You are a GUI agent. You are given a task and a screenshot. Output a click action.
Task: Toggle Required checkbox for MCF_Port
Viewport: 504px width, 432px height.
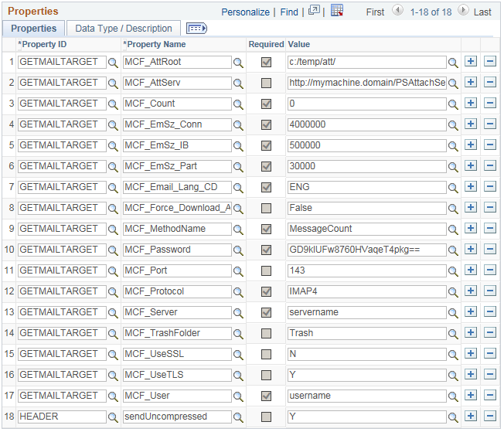click(266, 270)
